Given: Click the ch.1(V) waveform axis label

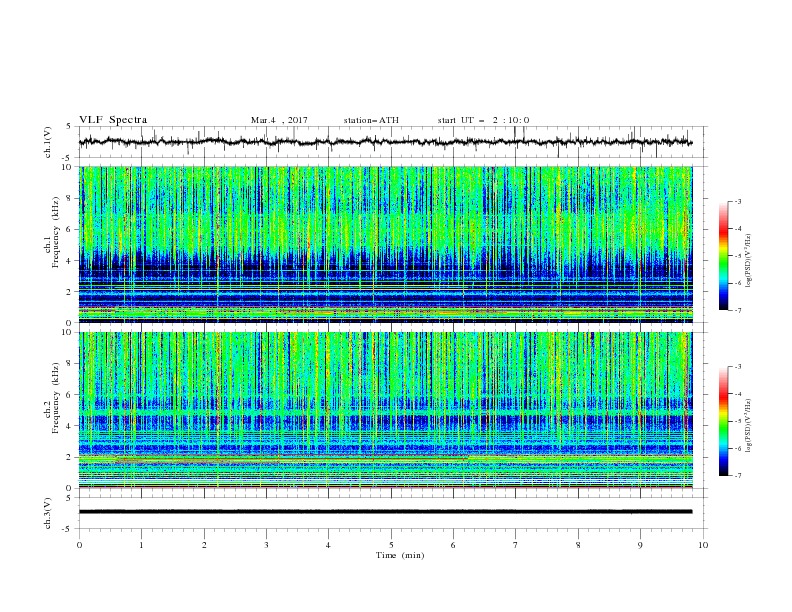Looking at the screenshot, I should [x=48, y=142].
